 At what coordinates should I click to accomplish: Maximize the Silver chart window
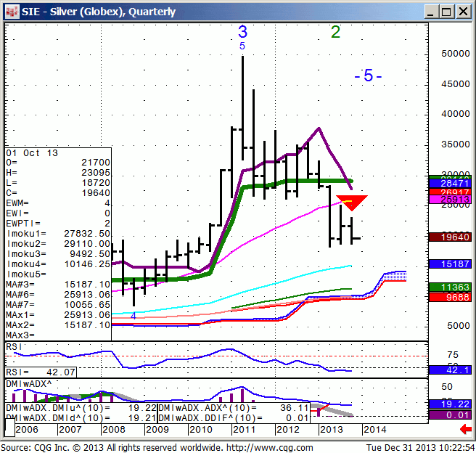(446, 11)
